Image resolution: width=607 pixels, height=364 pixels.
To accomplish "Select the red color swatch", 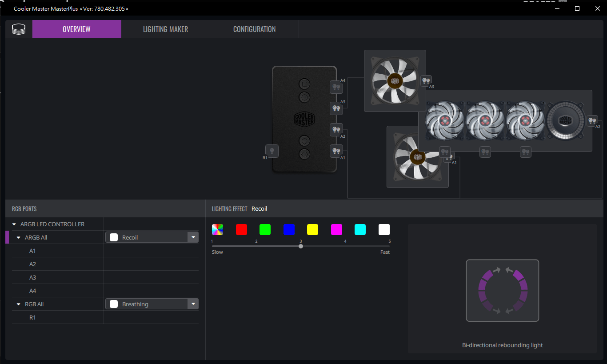I will (x=241, y=229).
